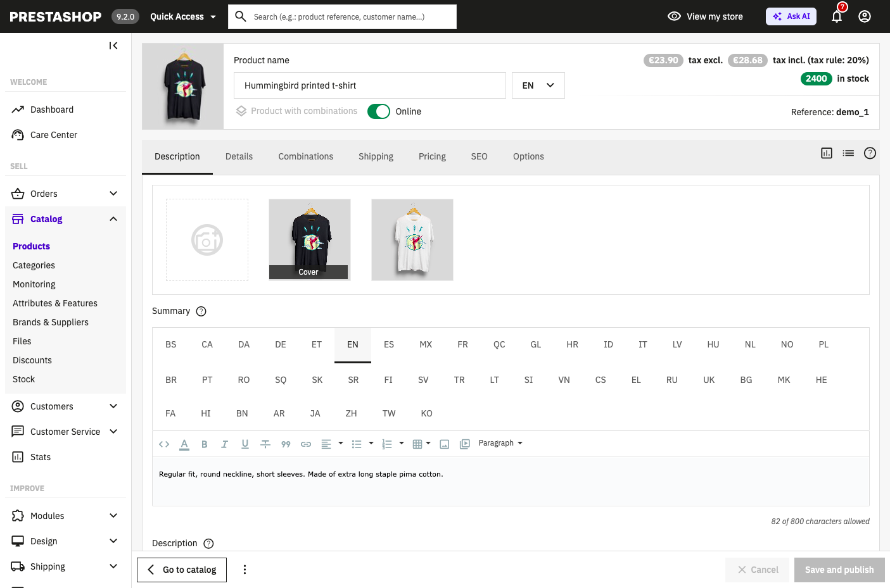
Task: Open more actions three-dot menu
Action: pos(245,570)
